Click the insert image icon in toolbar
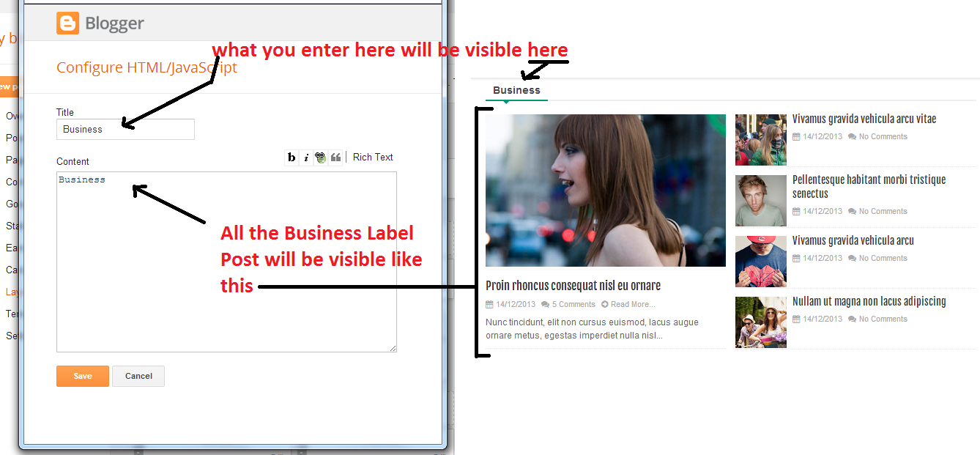Screen dimensions: 980x455 [321, 158]
